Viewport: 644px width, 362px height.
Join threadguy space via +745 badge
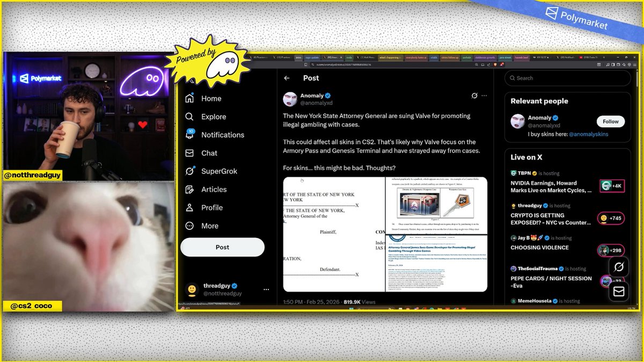611,218
